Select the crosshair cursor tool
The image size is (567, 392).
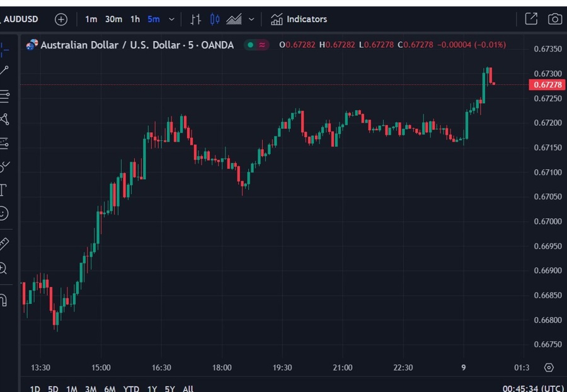(4, 50)
